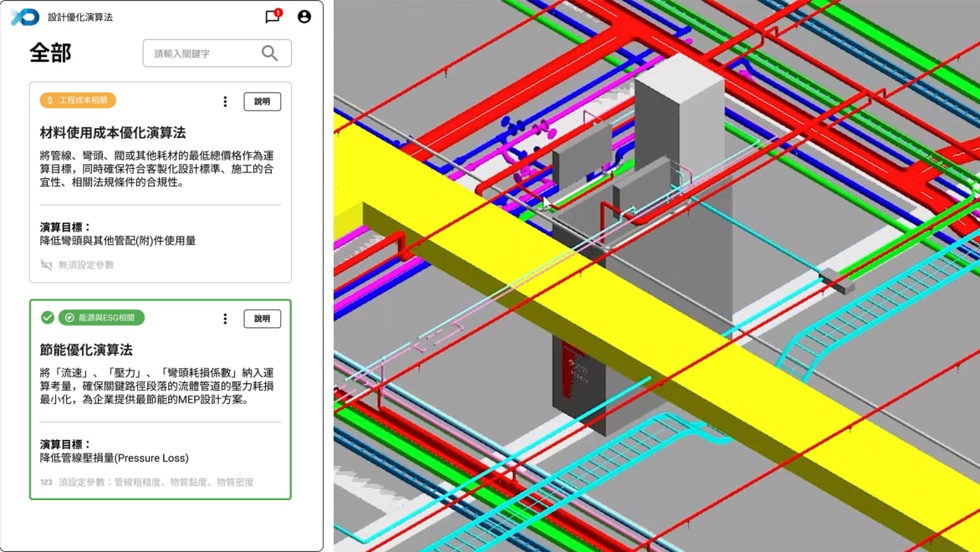Open the three-dot menu on 節能優化演算法 card
Viewport: 980px width, 552px height.
[x=225, y=319]
